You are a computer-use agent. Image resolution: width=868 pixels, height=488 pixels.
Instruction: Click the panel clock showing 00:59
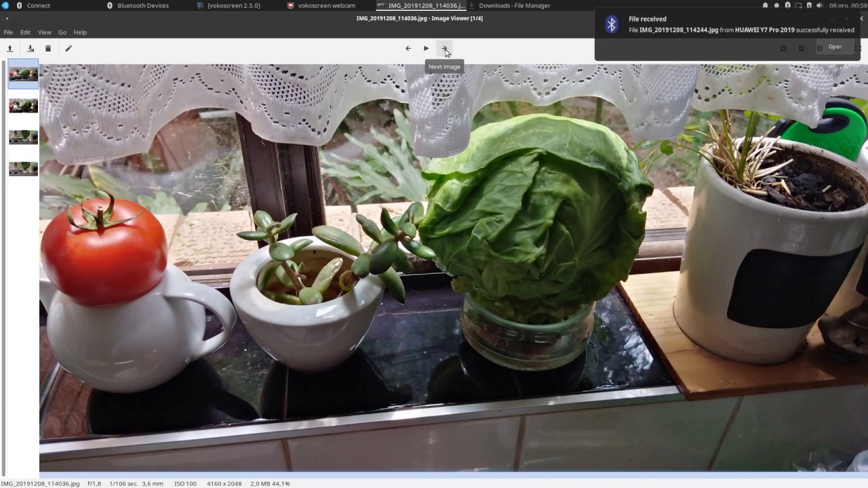(x=848, y=5)
